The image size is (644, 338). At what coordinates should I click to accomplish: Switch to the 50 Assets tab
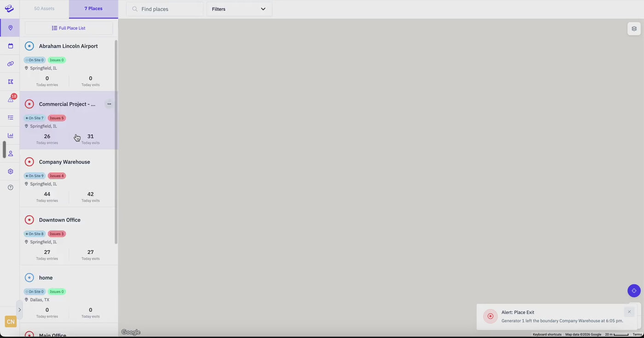(44, 9)
